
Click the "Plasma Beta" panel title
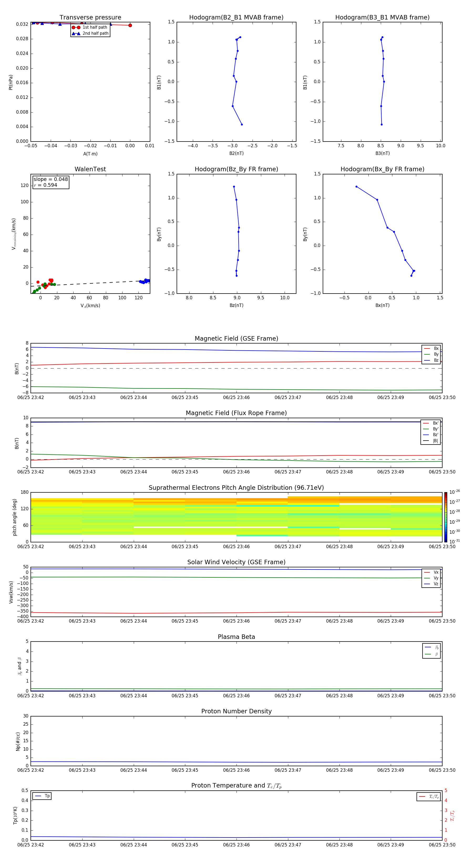pyautogui.click(x=236, y=637)
